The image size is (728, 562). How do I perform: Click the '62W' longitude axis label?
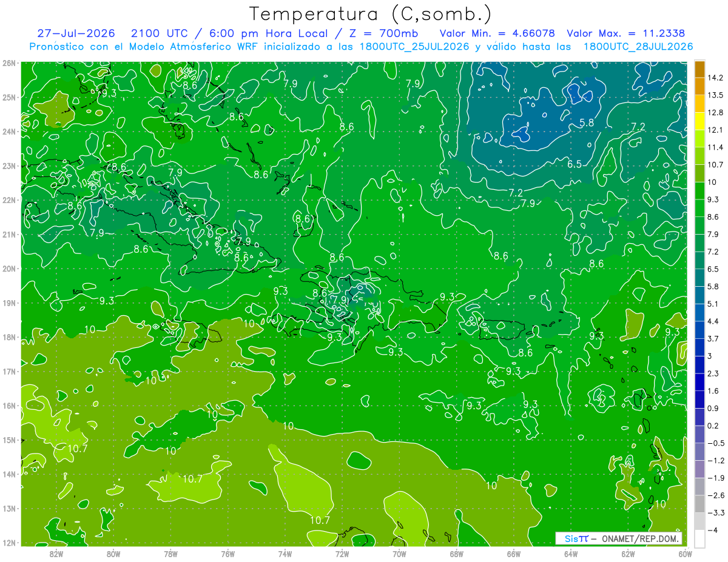[x=628, y=554]
